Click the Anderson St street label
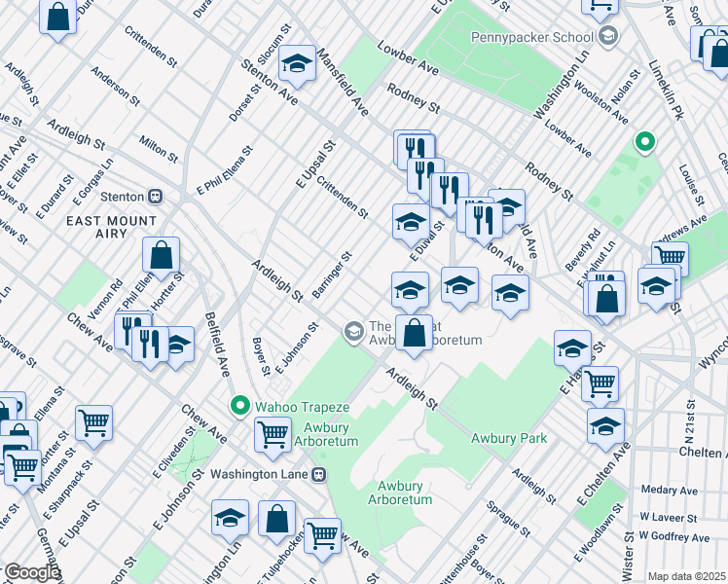 [115, 86]
